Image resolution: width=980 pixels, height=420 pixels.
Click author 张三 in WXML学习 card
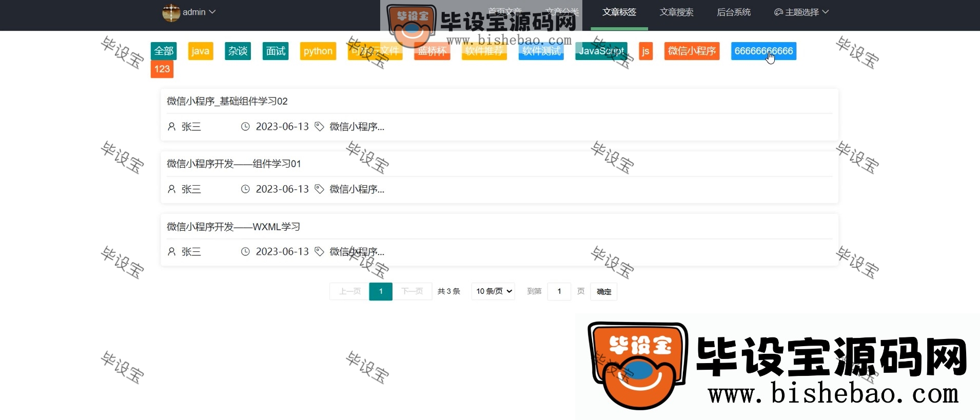pos(191,252)
